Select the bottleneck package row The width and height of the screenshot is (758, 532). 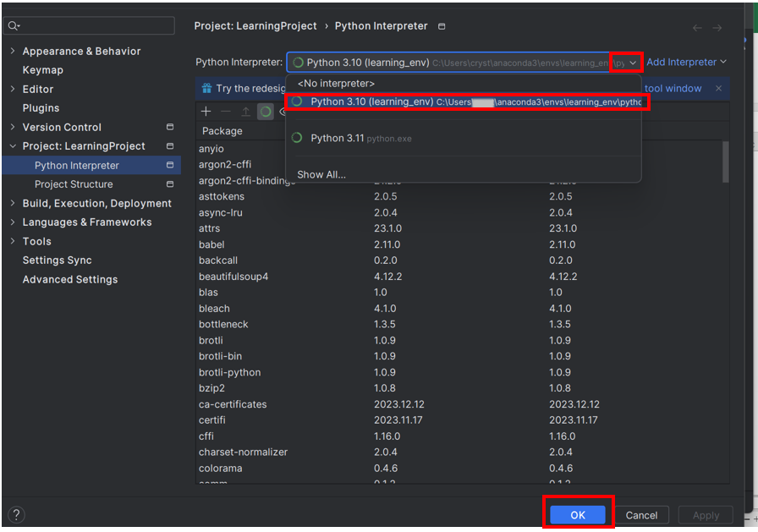click(459, 324)
